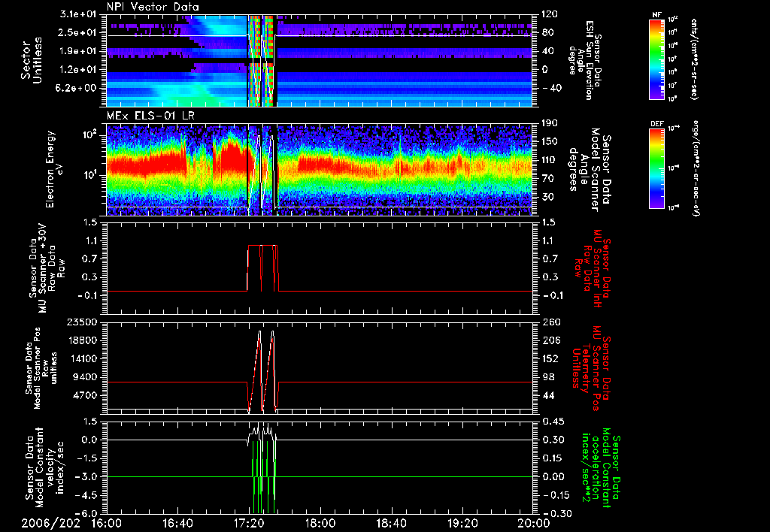The width and height of the screenshot is (770, 532).
Task: Select the 16:40 time axis label
Action: (x=177, y=522)
